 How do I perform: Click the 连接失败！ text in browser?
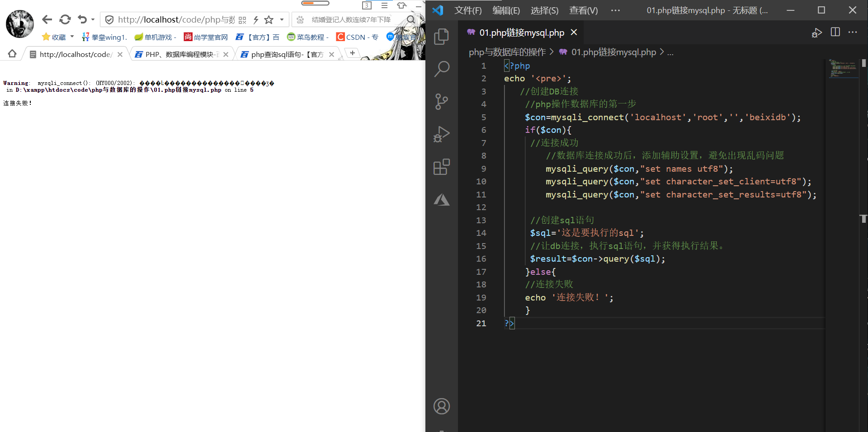pyautogui.click(x=18, y=103)
